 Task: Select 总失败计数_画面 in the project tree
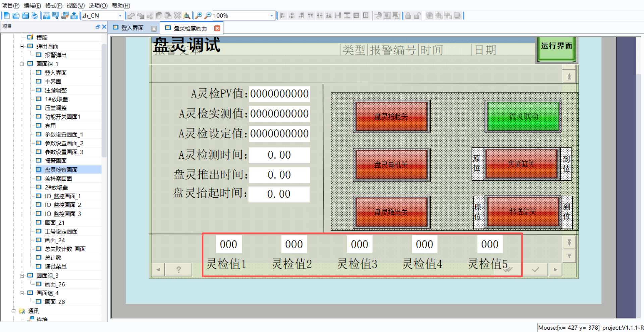[65, 249]
